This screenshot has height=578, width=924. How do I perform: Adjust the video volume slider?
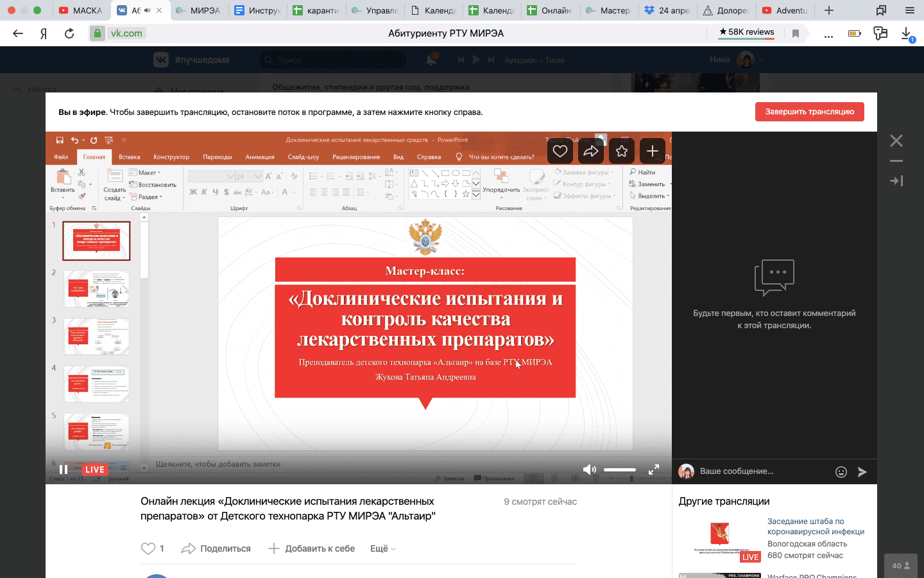pos(620,469)
